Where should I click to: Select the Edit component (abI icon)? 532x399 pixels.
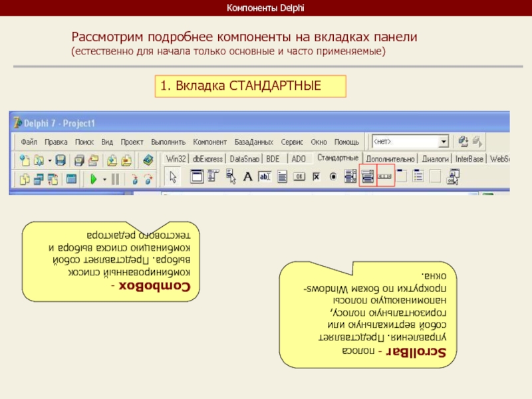tap(265, 176)
